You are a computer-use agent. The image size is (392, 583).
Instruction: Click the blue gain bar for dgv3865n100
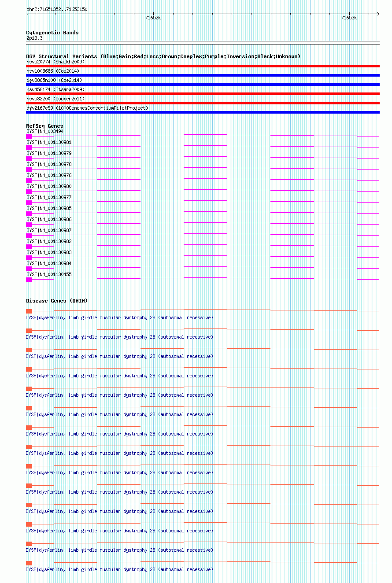(x=203, y=85)
